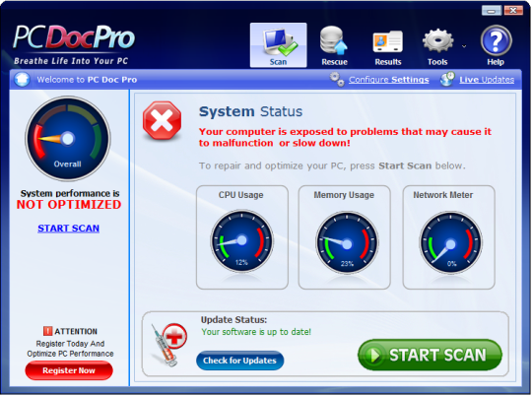The width and height of the screenshot is (532, 396).
Task: Click the 'Welcome to PC Doc Pro' text
Action: (x=87, y=80)
